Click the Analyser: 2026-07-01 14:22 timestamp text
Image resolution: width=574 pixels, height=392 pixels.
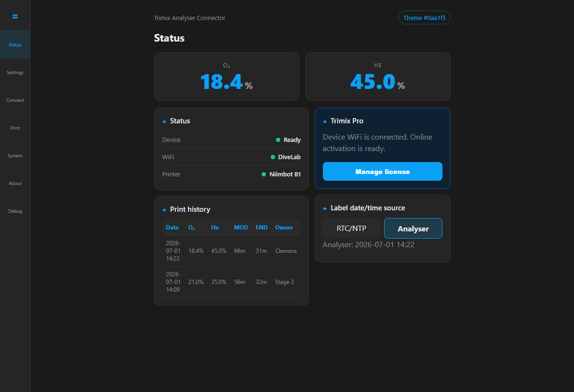[368, 244]
